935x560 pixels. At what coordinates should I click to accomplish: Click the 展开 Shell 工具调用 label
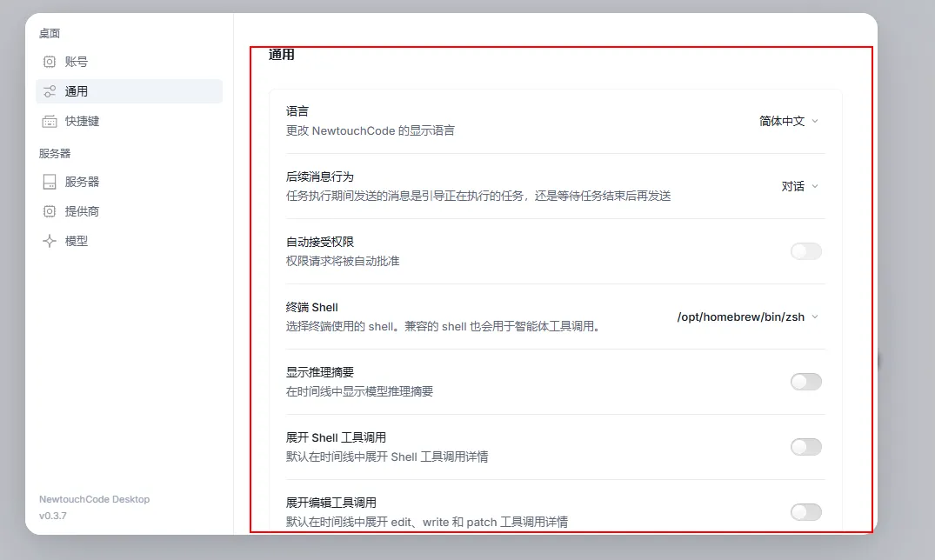point(336,437)
